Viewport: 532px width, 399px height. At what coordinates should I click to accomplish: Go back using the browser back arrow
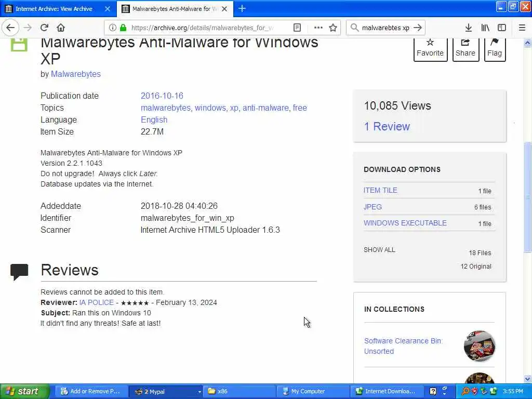pyautogui.click(x=10, y=28)
